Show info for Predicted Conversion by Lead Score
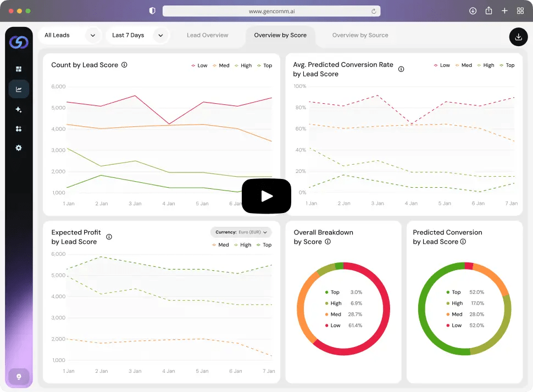 pyautogui.click(x=463, y=242)
